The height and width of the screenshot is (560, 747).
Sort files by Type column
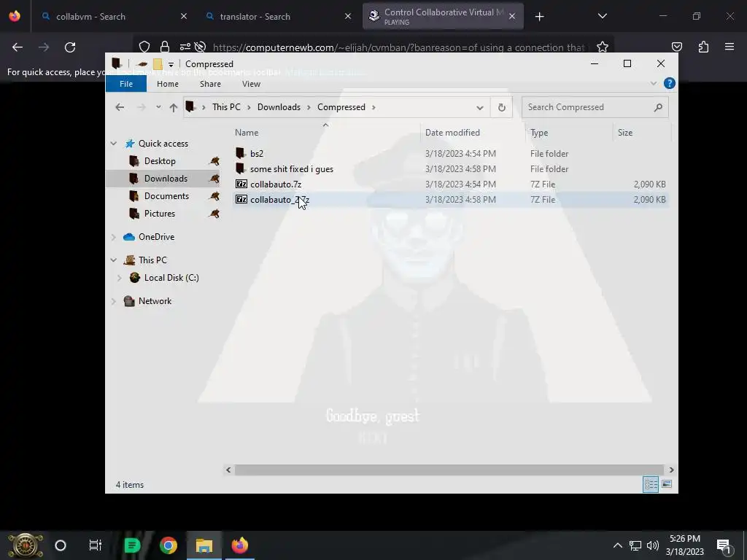click(569, 133)
